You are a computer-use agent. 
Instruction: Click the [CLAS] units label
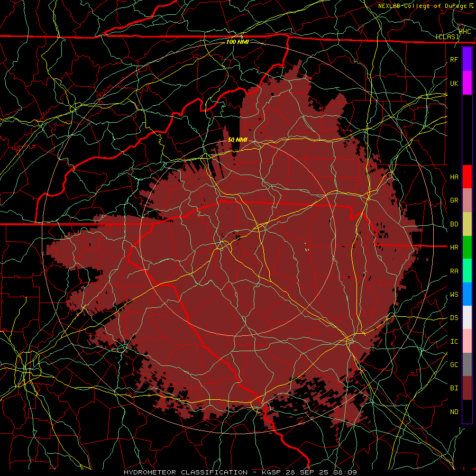[x=447, y=36]
